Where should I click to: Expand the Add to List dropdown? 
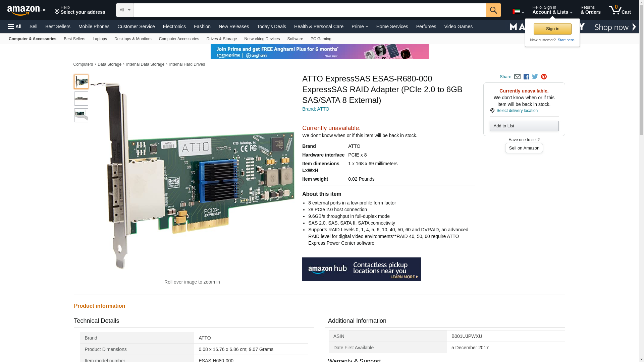tap(524, 126)
